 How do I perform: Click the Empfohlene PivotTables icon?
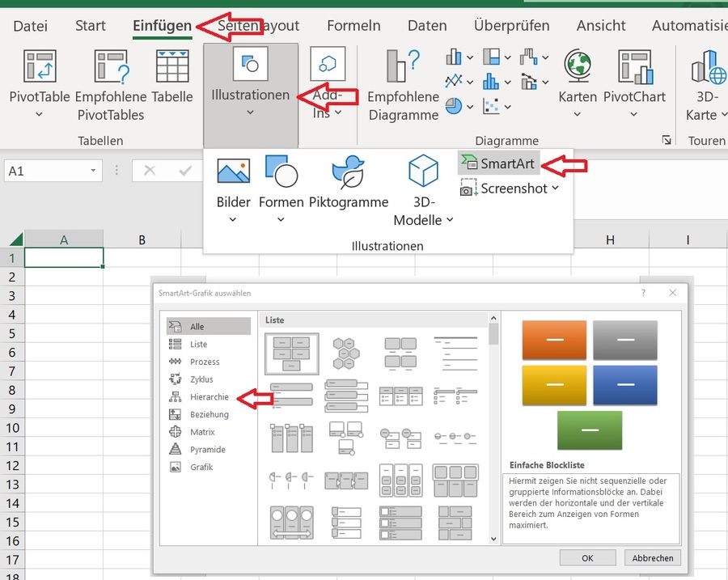pyautogui.click(x=110, y=67)
